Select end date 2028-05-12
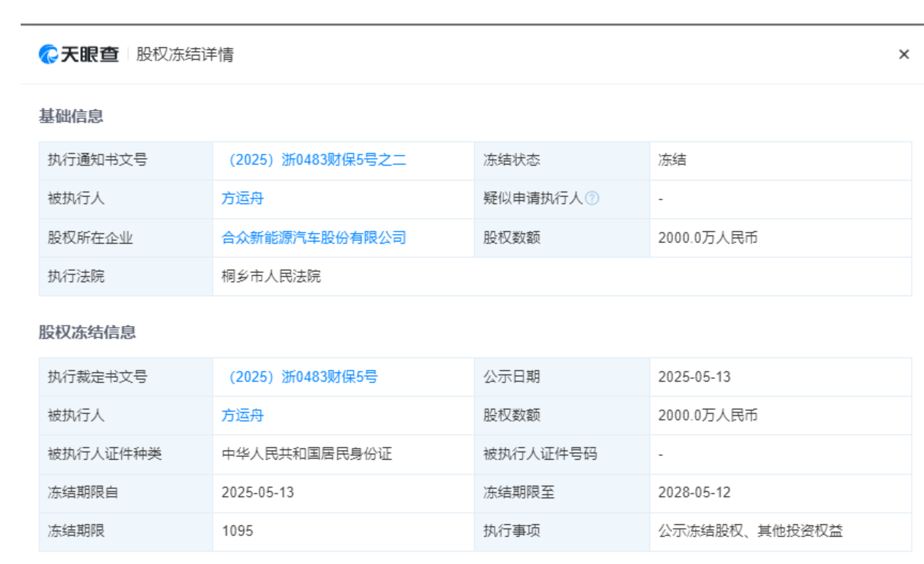The width and height of the screenshot is (924, 564). tap(694, 492)
